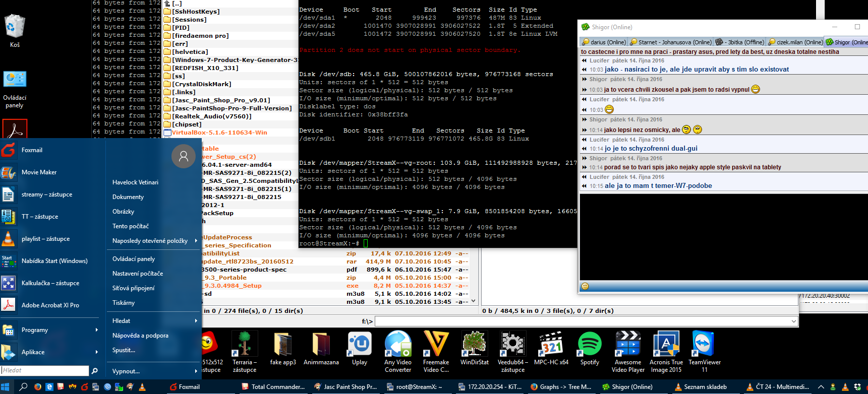
Task: Launch Any Video Converter shortcut
Action: (398, 352)
